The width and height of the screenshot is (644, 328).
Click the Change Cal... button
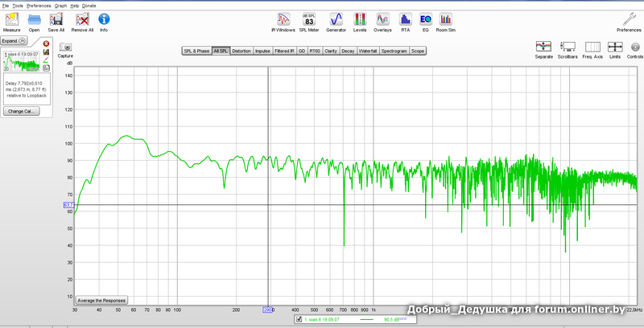click(x=20, y=111)
